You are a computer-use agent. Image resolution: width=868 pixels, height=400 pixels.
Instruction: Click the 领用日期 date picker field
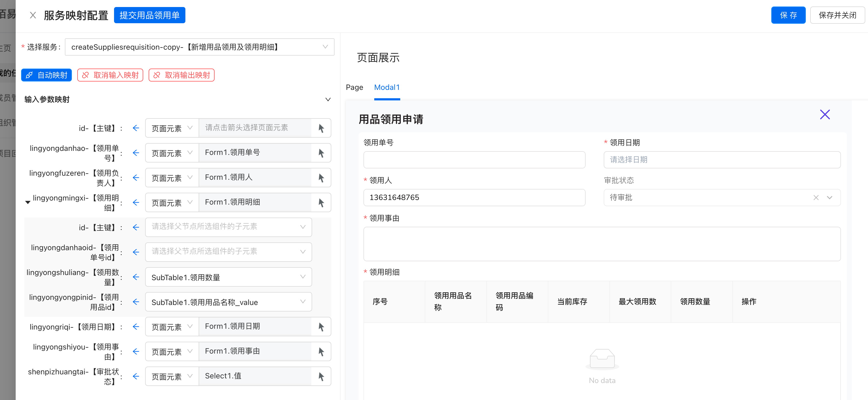(x=722, y=160)
